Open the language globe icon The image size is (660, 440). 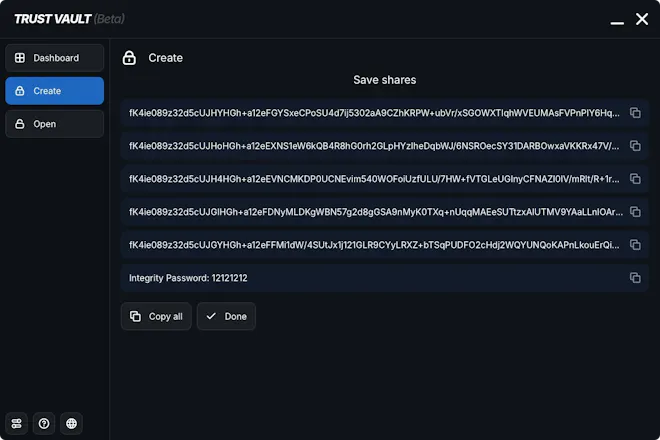point(72,423)
